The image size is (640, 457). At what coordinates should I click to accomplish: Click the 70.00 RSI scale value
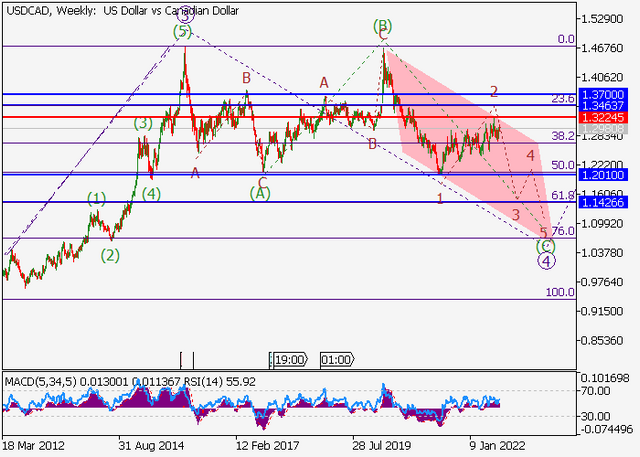pyautogui.click(x=596, y=391)
